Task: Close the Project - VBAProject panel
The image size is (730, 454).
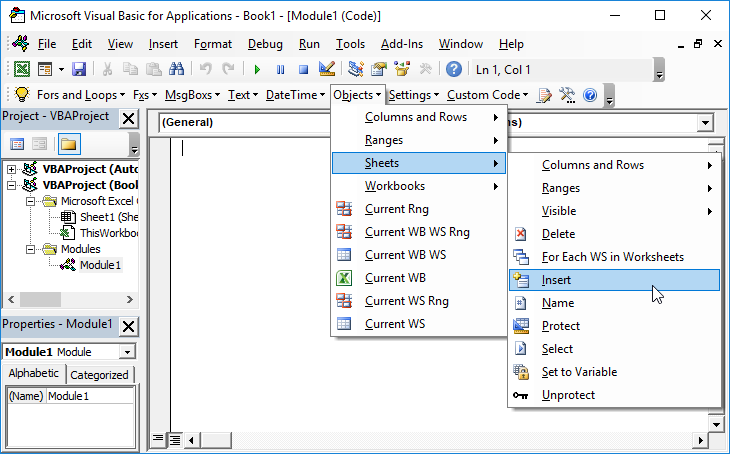Action: point(128,118)
